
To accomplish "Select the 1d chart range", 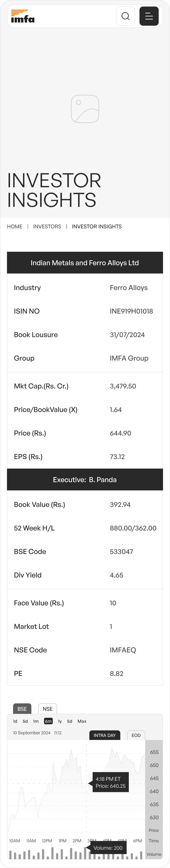I will (15, 721).
